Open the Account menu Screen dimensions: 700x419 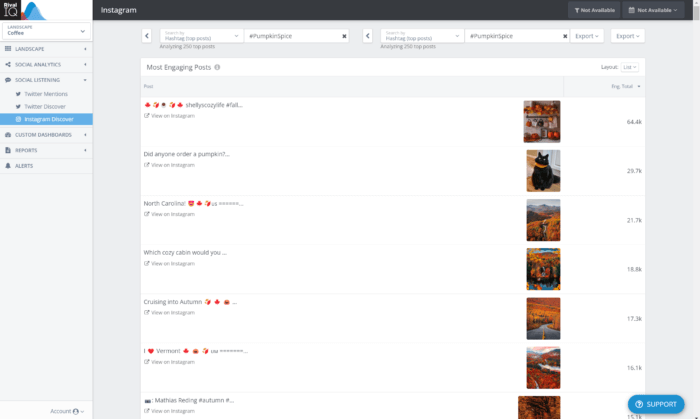(x=67, y=411)
